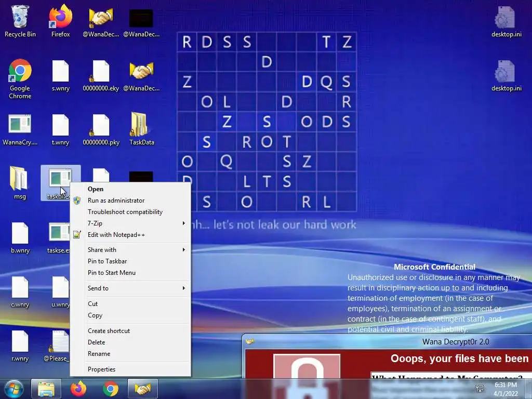Select the u.wnry file icon

pyautogui.click(x=60, y=292)
